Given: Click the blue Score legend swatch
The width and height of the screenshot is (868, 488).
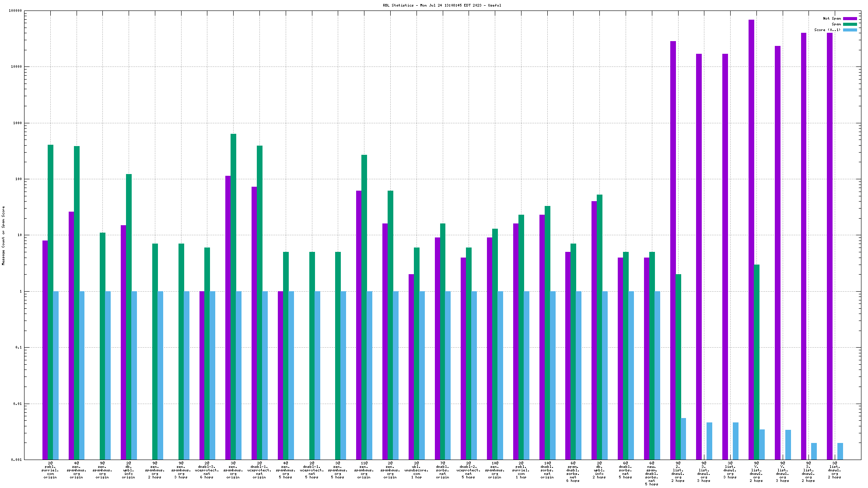Looking at the screenshot, I should click(850, 30).
